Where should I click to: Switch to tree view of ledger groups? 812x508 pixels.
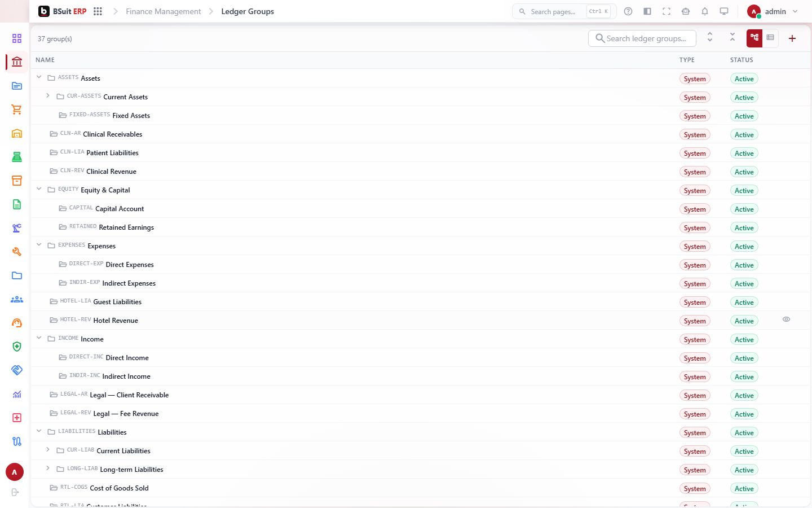coord(754,38)
